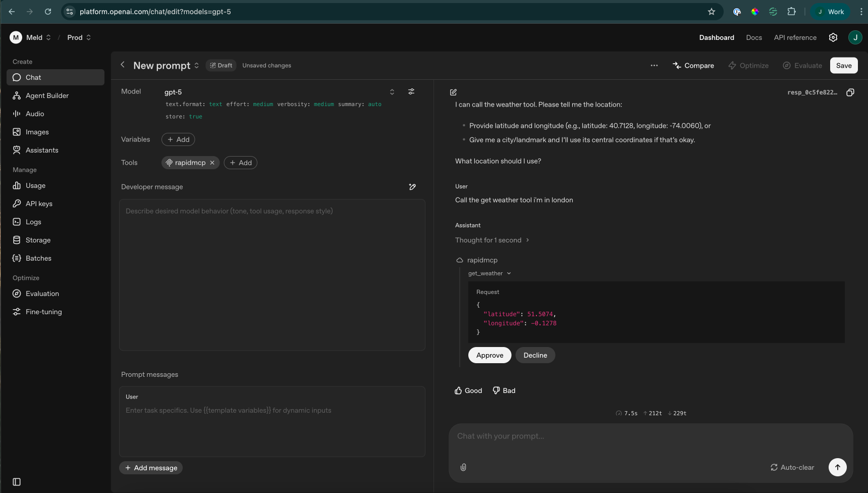Attach a file with the paperclip
Screen dimensions: 868x493
point(463,467)
